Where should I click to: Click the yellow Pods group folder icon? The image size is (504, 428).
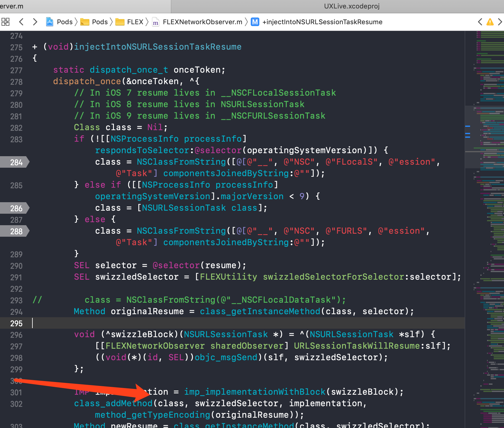(85, 21)
